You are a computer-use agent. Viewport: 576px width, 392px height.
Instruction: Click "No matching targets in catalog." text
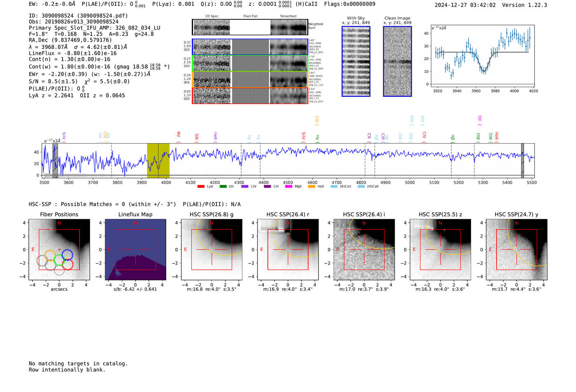point(78,364)
